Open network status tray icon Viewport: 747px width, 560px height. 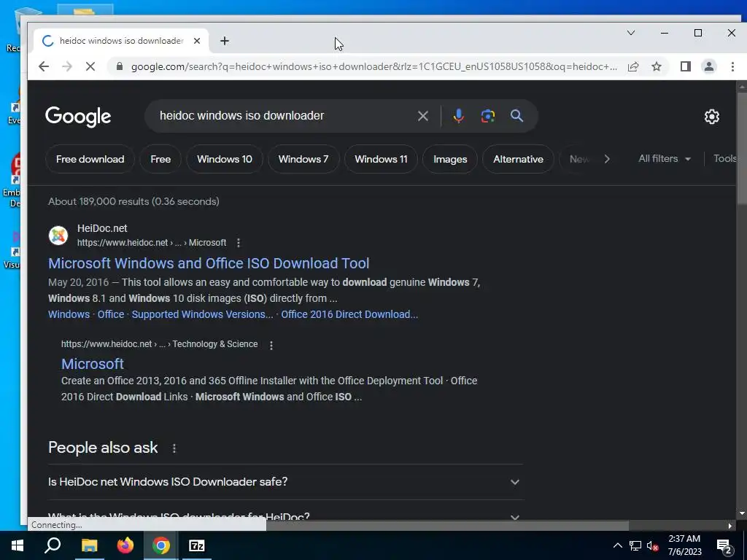point(635,545)
